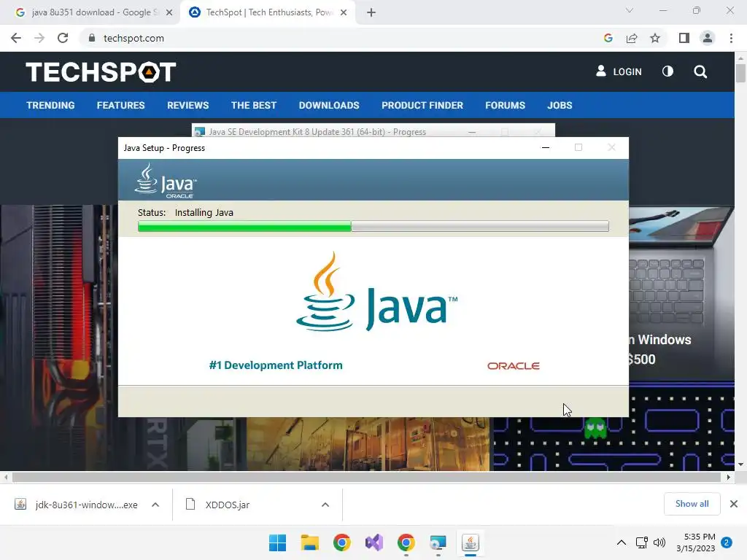Go to DOWNLOADS

coord(329,105)
